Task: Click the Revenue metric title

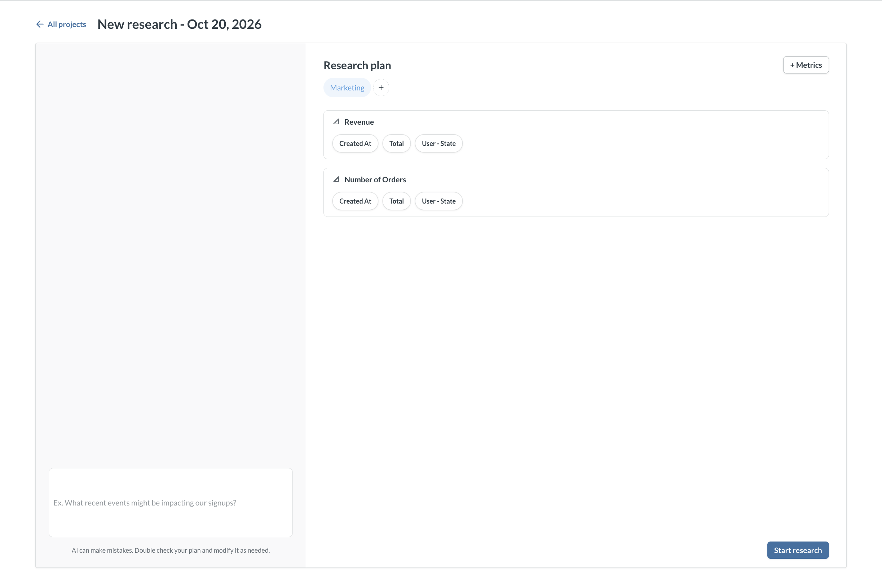Action: [x=359, y=122]
